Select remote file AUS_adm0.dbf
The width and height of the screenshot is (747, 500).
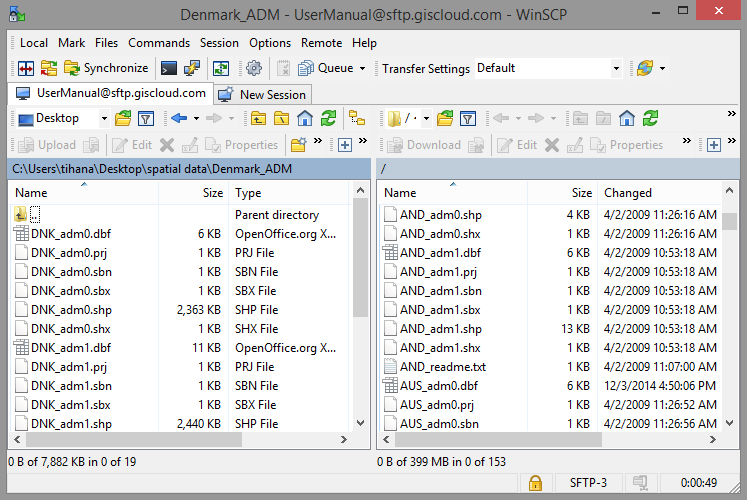coord(551,386)
